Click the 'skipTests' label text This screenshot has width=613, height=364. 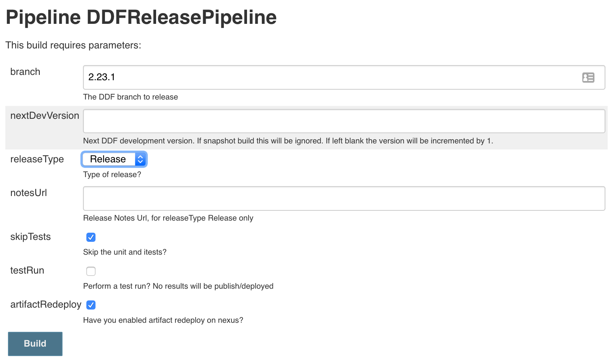click(x=31, y=237)
